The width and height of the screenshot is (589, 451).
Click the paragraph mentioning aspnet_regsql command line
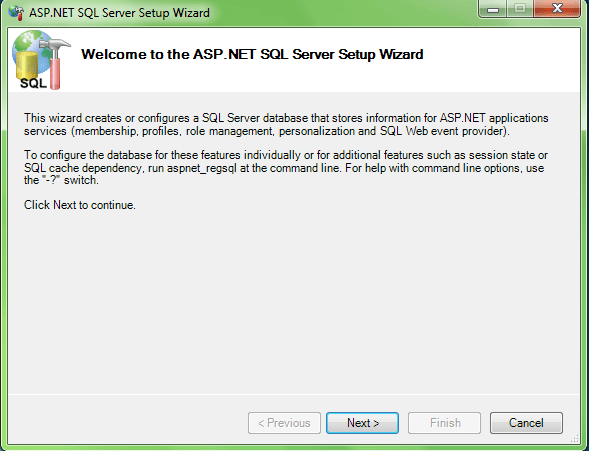[285, 167]
